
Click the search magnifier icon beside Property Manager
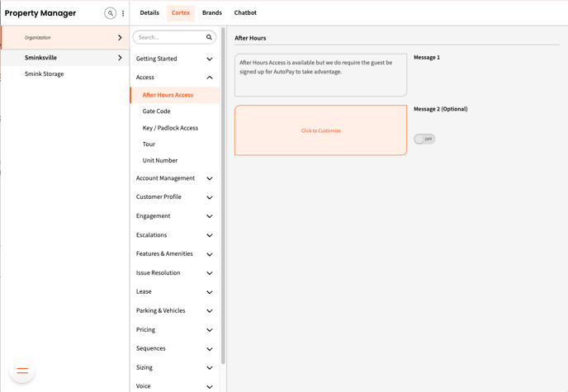[110, 13]
